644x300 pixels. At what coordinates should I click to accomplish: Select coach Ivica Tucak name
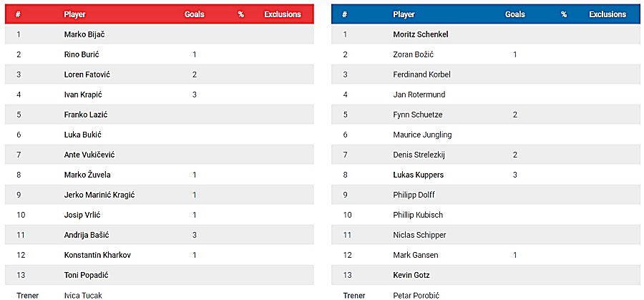click(x=83, y=296)
